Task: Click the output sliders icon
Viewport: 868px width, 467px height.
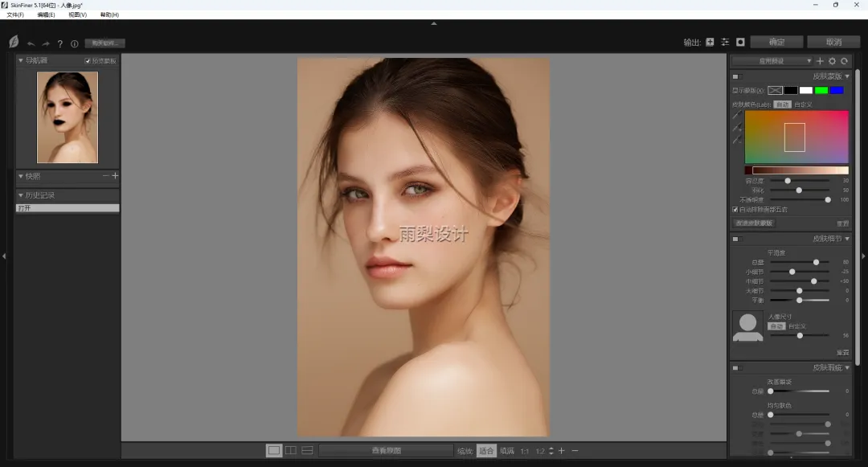Action: coord(725,42)
